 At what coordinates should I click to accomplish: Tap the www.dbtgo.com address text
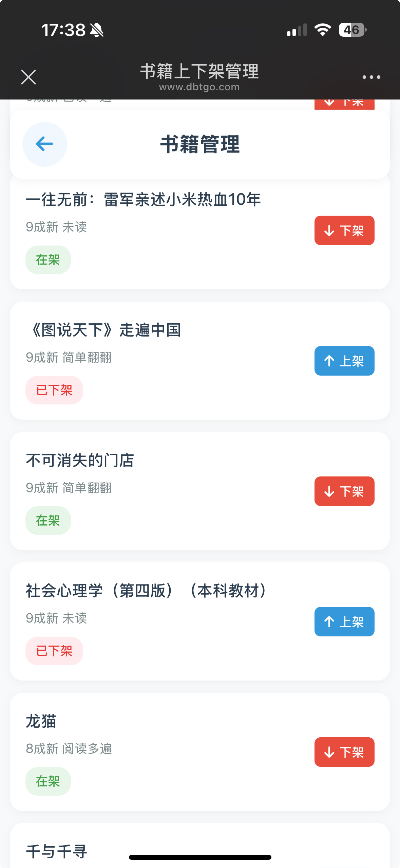199,87
